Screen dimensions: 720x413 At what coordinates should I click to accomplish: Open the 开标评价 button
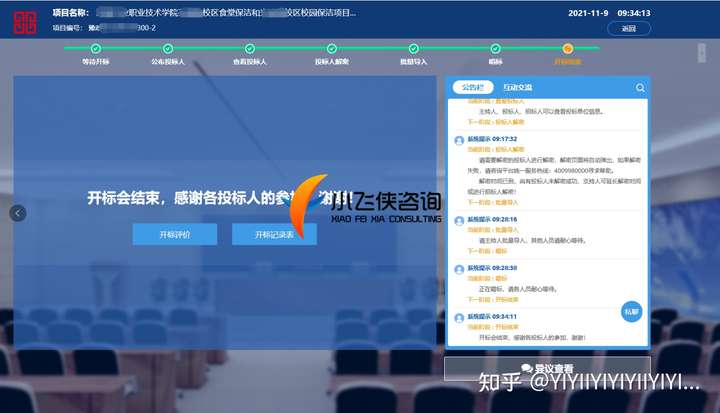point(175,234)
